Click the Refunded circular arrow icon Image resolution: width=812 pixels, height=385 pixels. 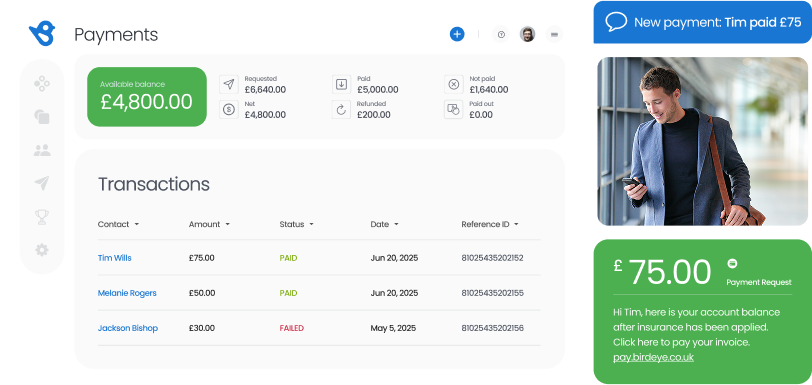click(341, 109)
